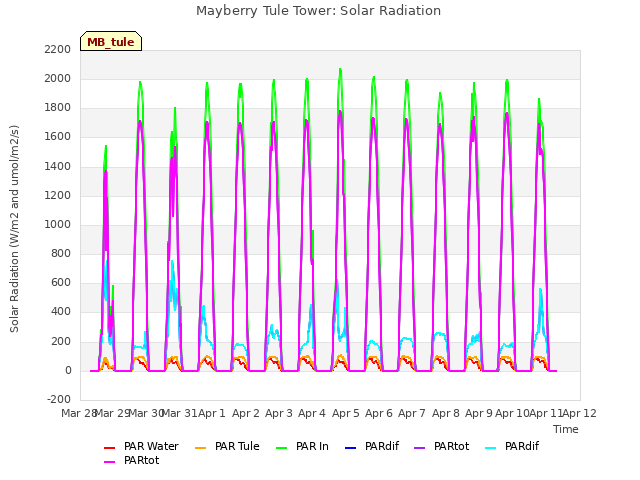
Task: Select the chart title 'Mayberry Tule Tower: Solar Radiation'
Action: coord(318,11)
